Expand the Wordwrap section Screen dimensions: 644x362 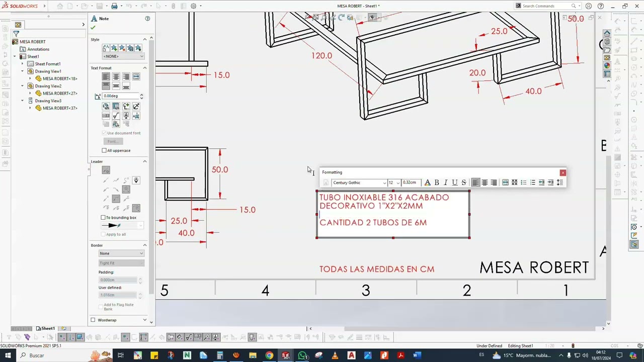(x=145, y=320)
